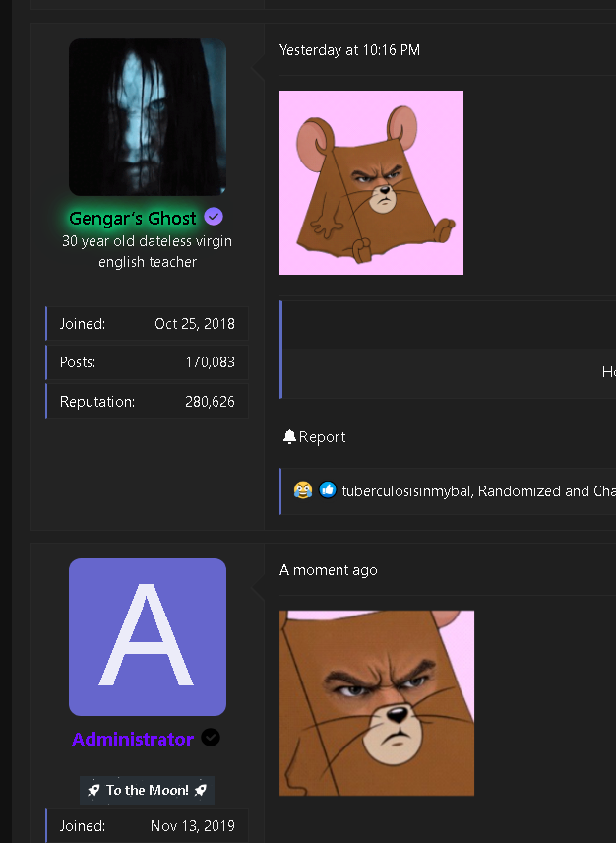Select the Joined Oct 25, 2018 row
Viewport: 616px width, 843px height.
coord(148,324)
